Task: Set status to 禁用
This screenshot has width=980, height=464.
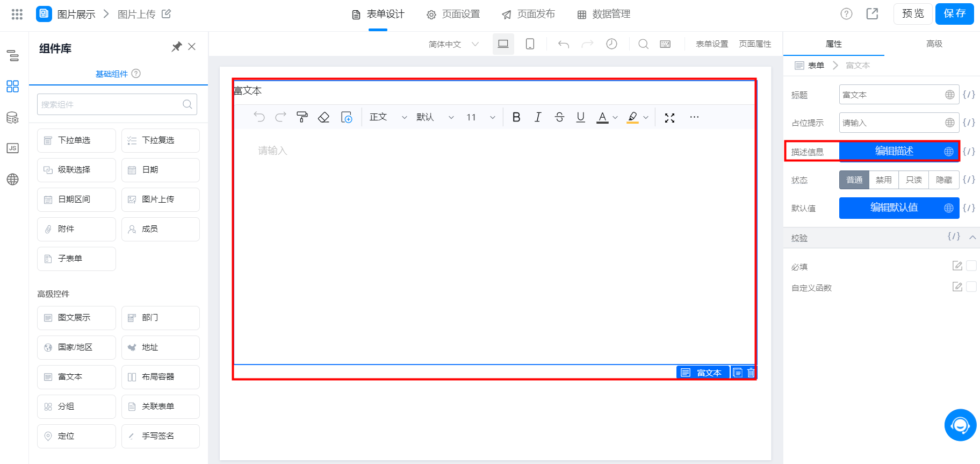Action: coord(884,180)
